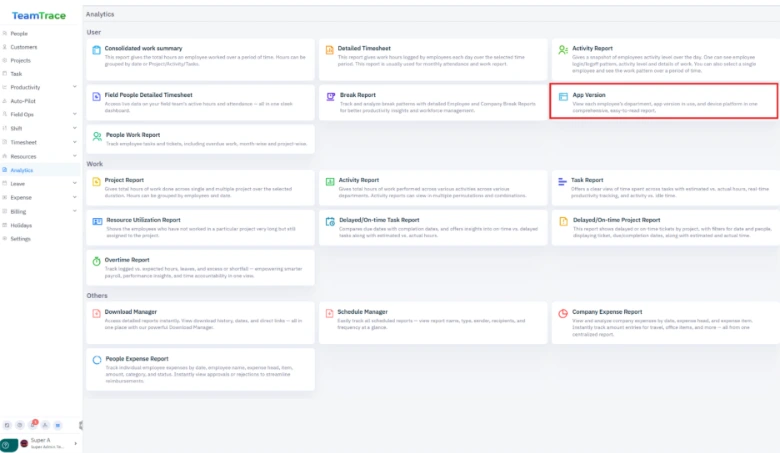Click the Download Manager icon
The image size is (780, 453).
coord(97,312)
